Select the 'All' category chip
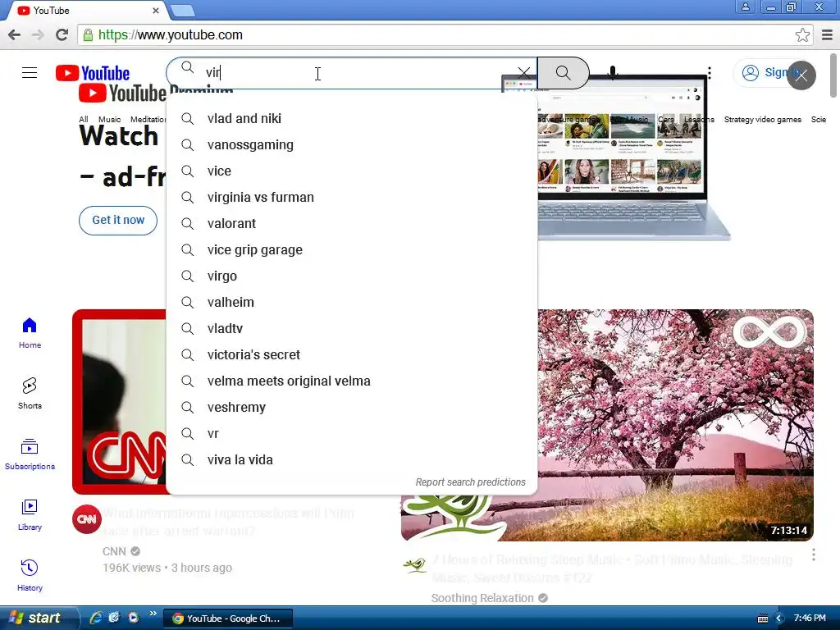 (x=83, y=119)
